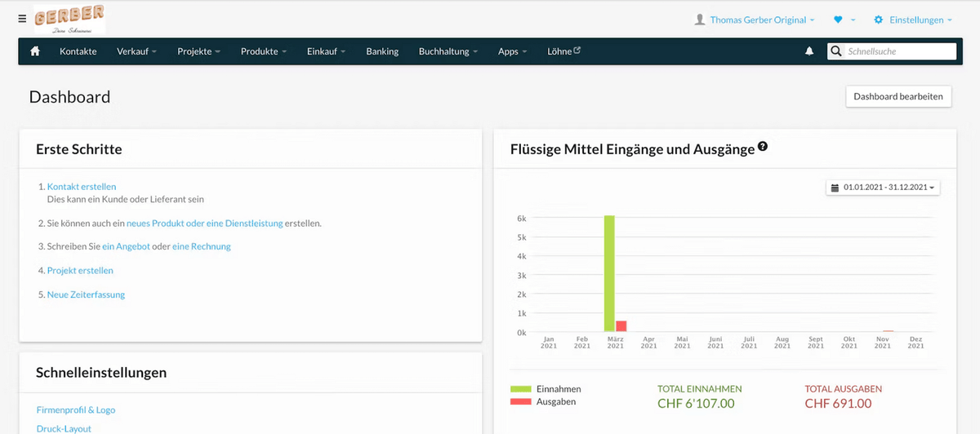Image resolution: width=980 pixels, height=434 pixels.
Task: Click the user avatar icon
Action: coord(699,20)
